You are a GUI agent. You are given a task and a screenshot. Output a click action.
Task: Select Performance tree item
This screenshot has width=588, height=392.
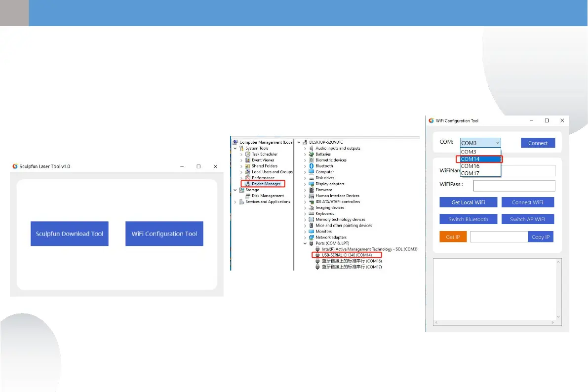point(263,178)
